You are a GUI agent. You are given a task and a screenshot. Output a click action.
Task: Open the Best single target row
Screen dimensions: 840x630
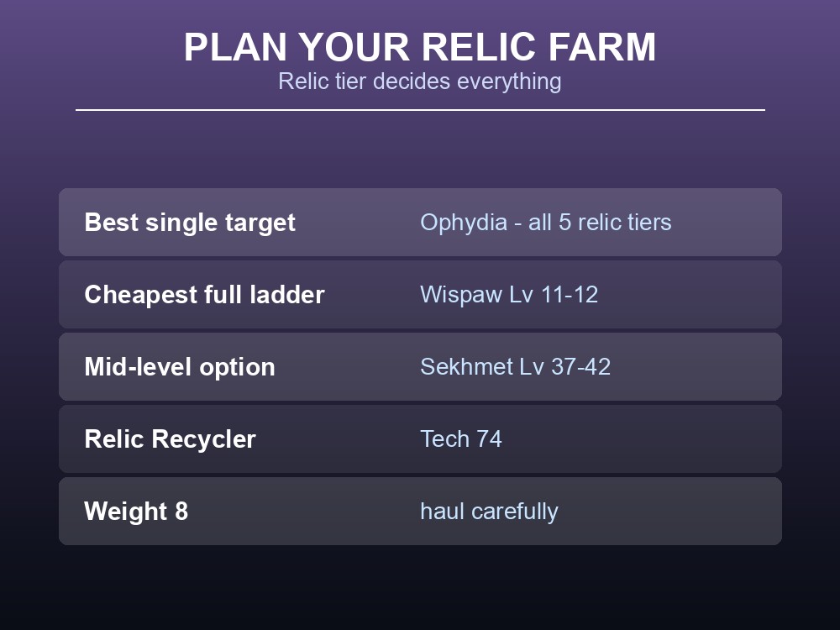coord(420,222)
